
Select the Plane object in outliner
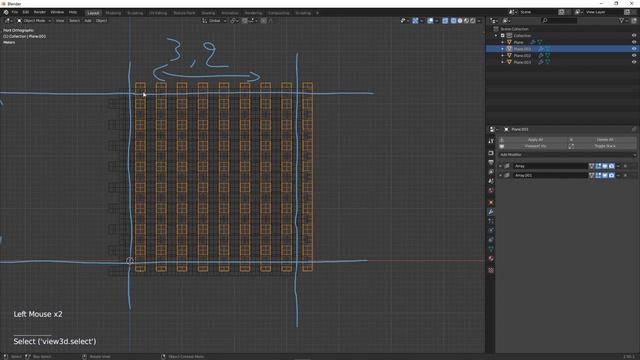tap(518, 42)
